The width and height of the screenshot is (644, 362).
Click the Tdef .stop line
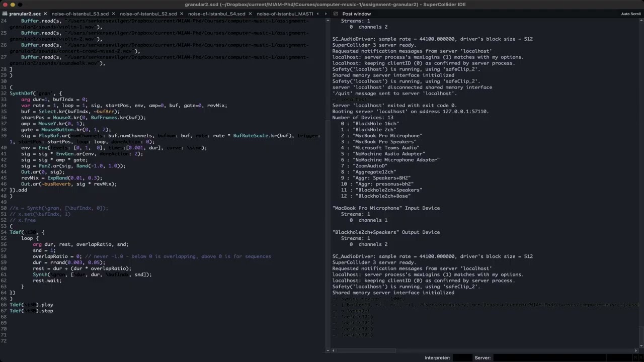point(31,311)
